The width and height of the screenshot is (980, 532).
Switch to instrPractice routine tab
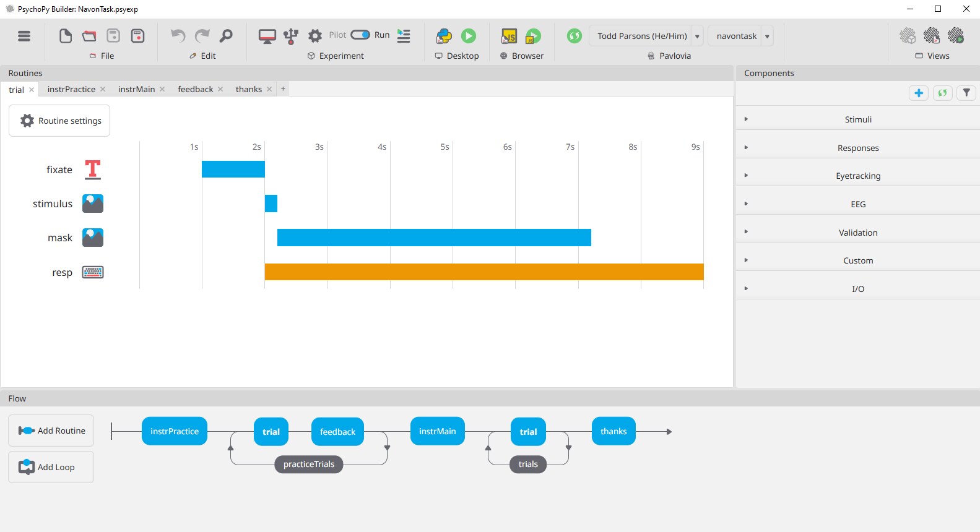pyautogui.click(x=71, y=89)
